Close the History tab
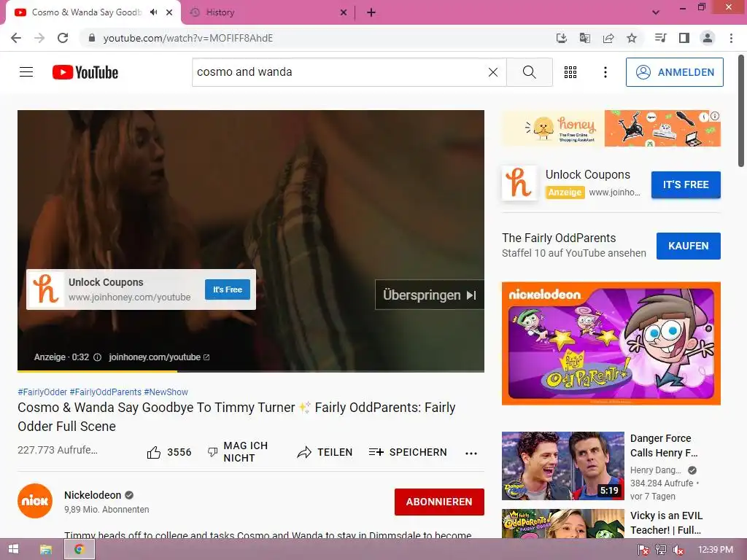This screenshot has width=747, height=560. point(344,12)
